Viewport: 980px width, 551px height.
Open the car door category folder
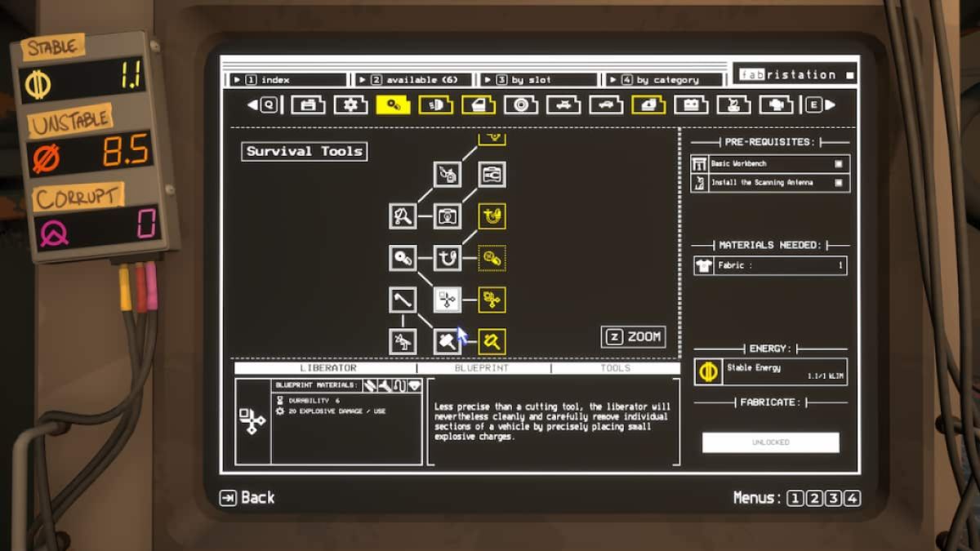[478, 104]
